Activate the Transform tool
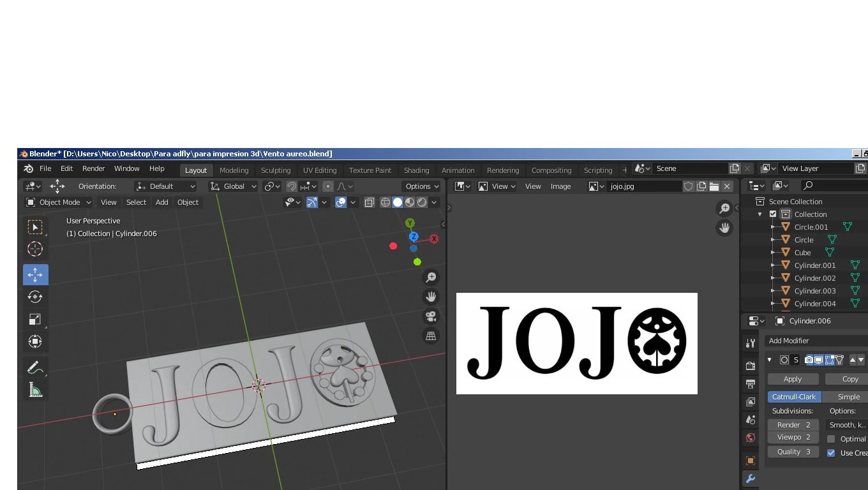The height and width of the screenshot is (490, 868). click(35, 341)
